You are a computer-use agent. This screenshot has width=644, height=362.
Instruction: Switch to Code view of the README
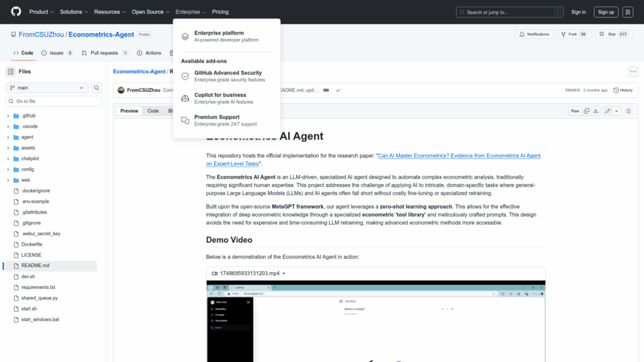pos(153,111)
